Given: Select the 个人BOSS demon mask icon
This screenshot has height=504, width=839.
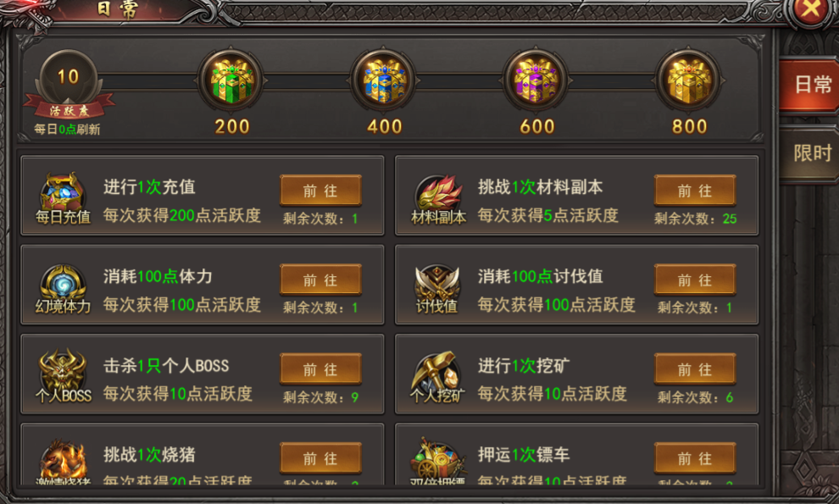Looking at the screenshot, I should (63, 370).
